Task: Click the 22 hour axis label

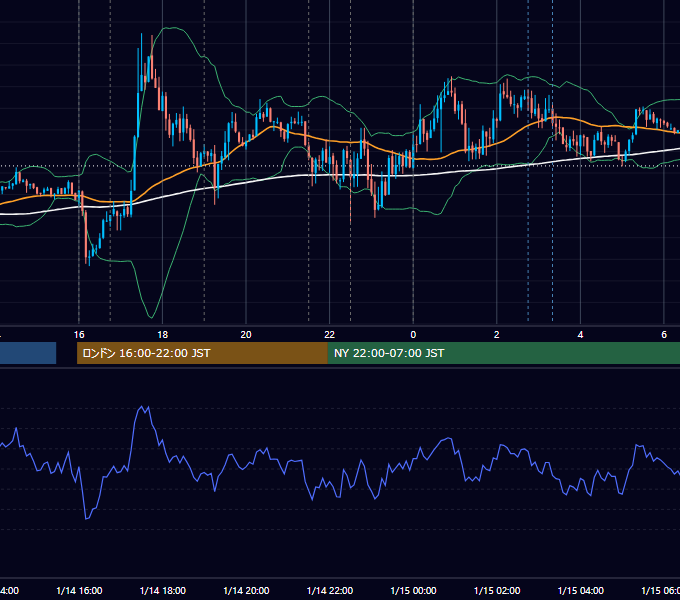Action: (330, 335)
